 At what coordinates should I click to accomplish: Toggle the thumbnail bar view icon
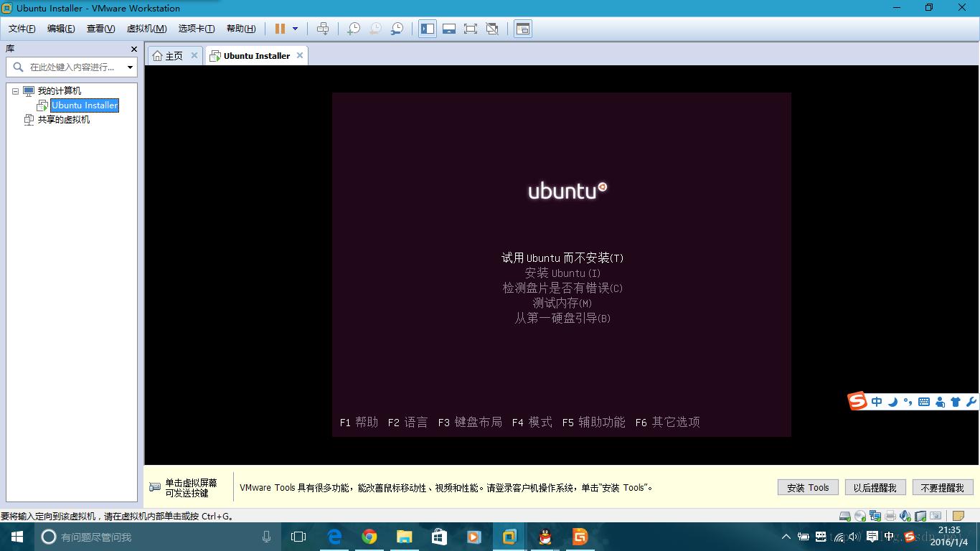click(x=449, y=29)
